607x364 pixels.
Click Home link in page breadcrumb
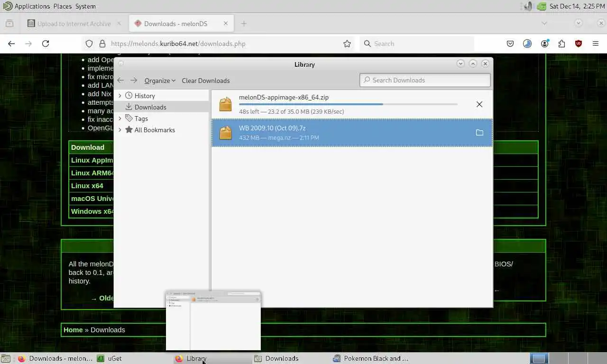[x=73, y=330]
